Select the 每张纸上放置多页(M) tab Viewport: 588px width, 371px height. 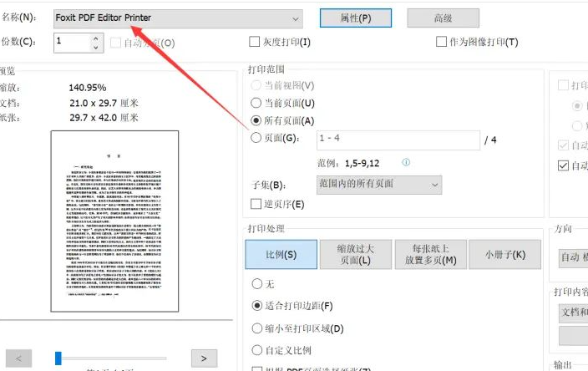point(430,254)
